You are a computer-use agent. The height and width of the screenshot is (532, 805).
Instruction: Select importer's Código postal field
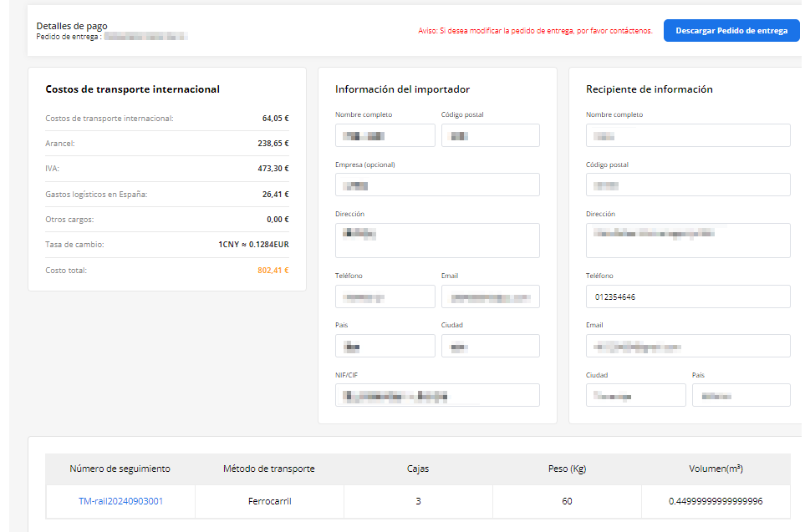tap(490, 135)
